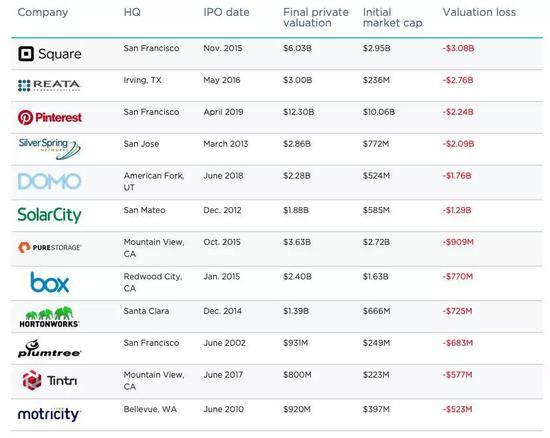
Task: Click the box logo
Action: [49, 282]
